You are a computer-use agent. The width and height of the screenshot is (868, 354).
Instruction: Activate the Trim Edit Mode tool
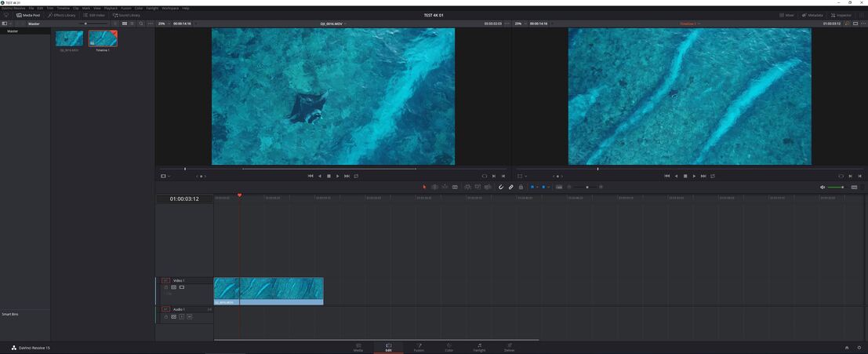click(434, 187)
